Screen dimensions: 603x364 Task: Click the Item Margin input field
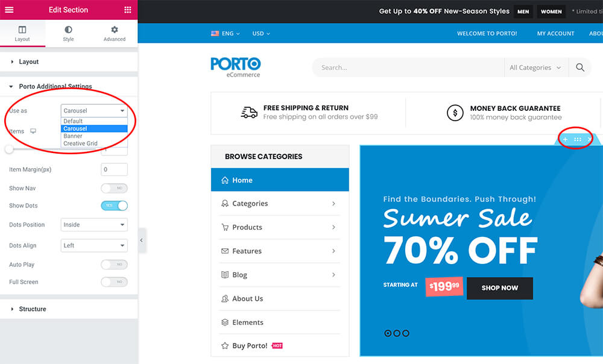114,170
